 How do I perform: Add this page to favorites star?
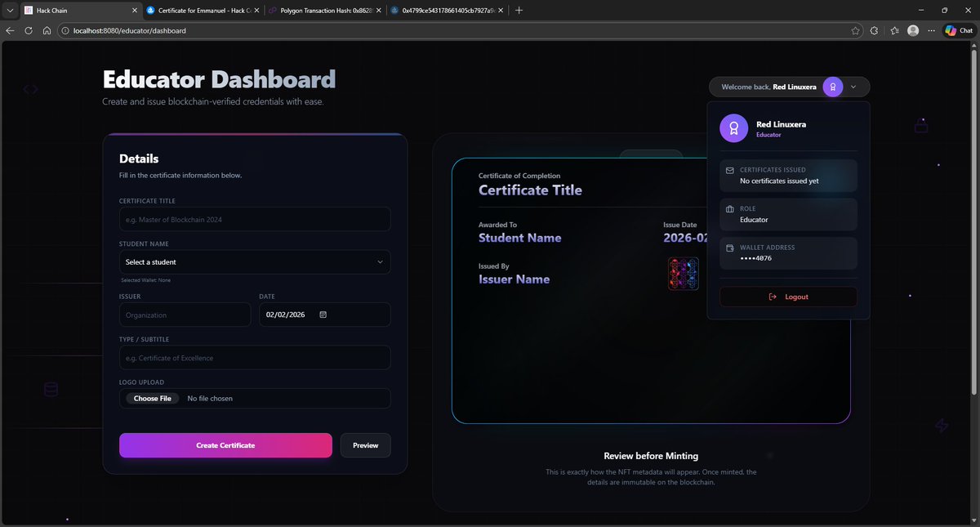coord(855,30)
